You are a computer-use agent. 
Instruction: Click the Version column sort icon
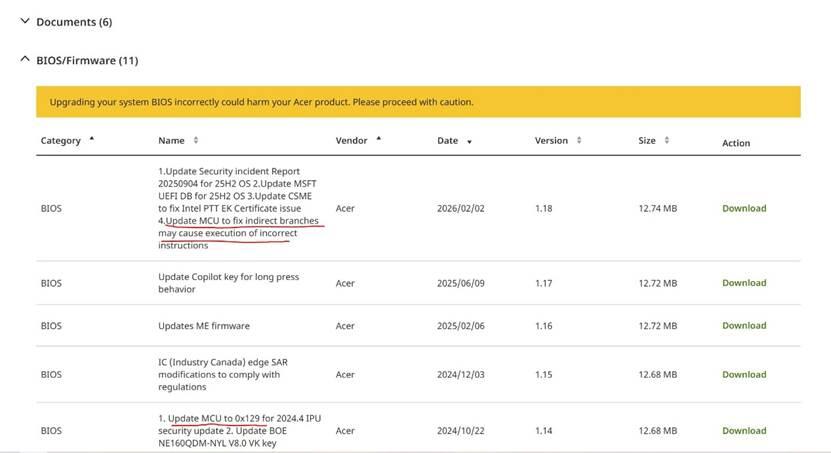[x=579, y=140]
